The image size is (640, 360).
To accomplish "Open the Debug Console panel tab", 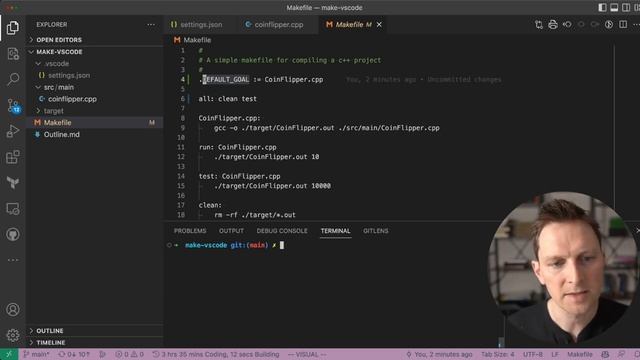I will tap(282, 231).
